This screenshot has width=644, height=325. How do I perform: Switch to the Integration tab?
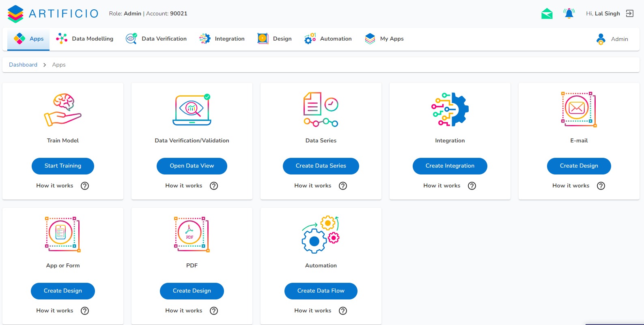(222, 39)
